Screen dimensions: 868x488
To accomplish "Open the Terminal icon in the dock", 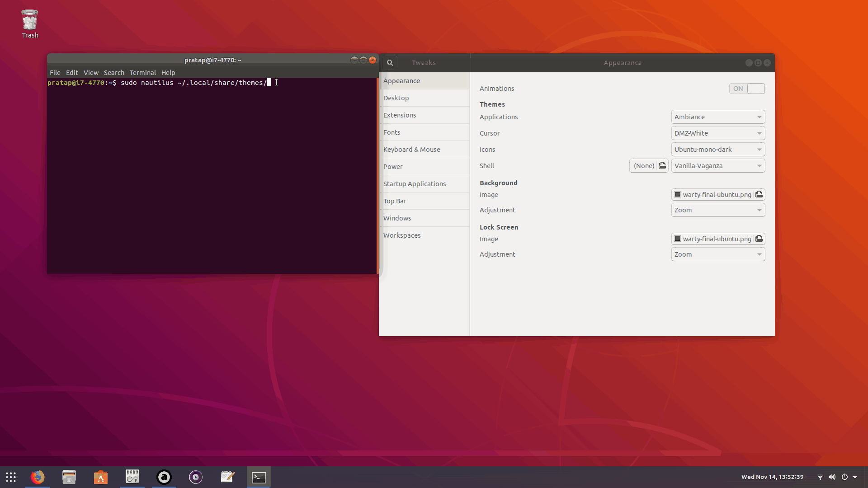I will click(258, 477).
